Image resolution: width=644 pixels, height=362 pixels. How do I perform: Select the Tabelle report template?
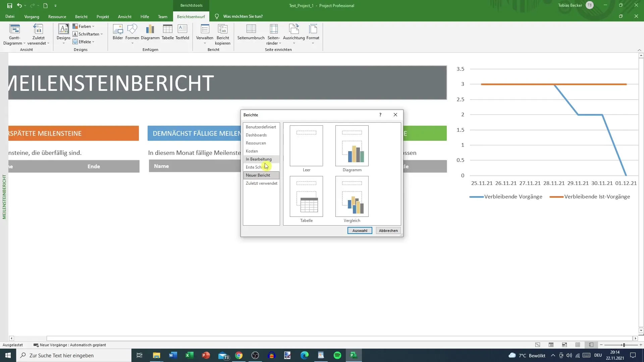click(x=306, y=199)
